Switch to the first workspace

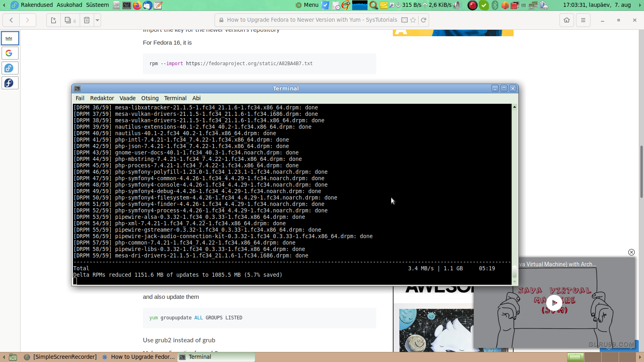click(575, 357)
